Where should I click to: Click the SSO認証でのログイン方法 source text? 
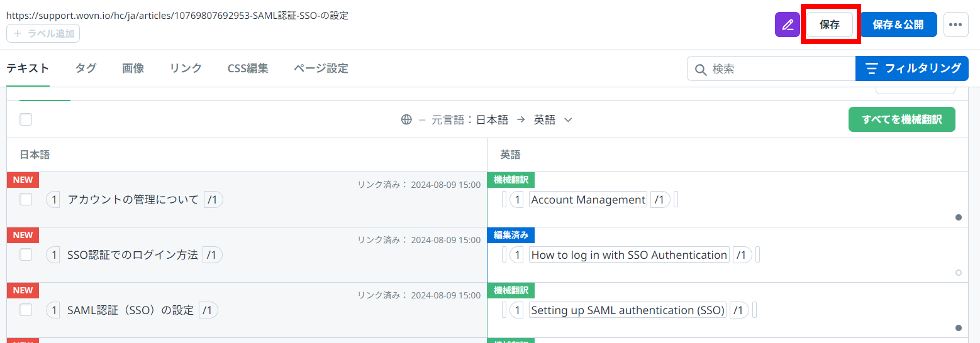132,255
